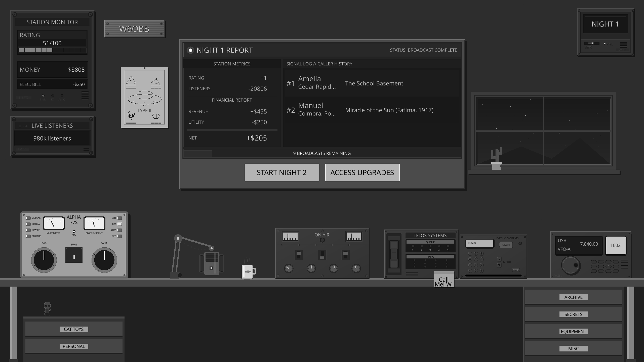Open the SECRETS drawer

tap(573, 314)
